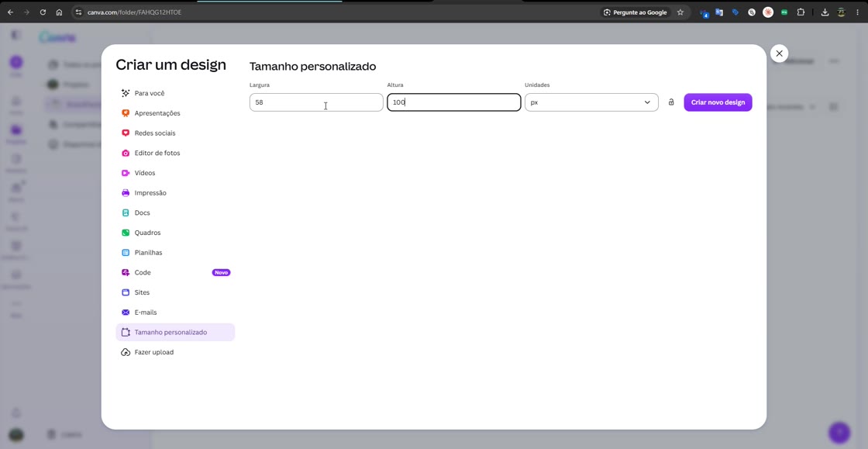The height and width of the screenshot is (449, 868).
Task: Click the Tamanho personalizado resize icon
Action: pos(126,332)
